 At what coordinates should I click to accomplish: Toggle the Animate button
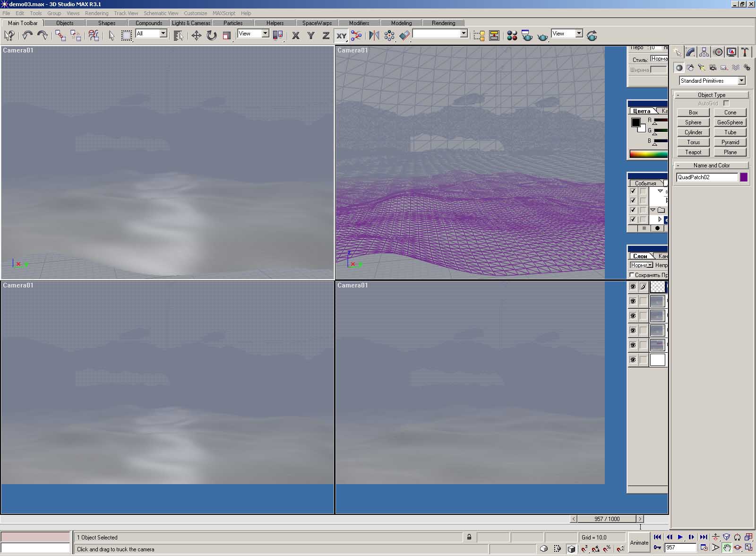(639, 542)
